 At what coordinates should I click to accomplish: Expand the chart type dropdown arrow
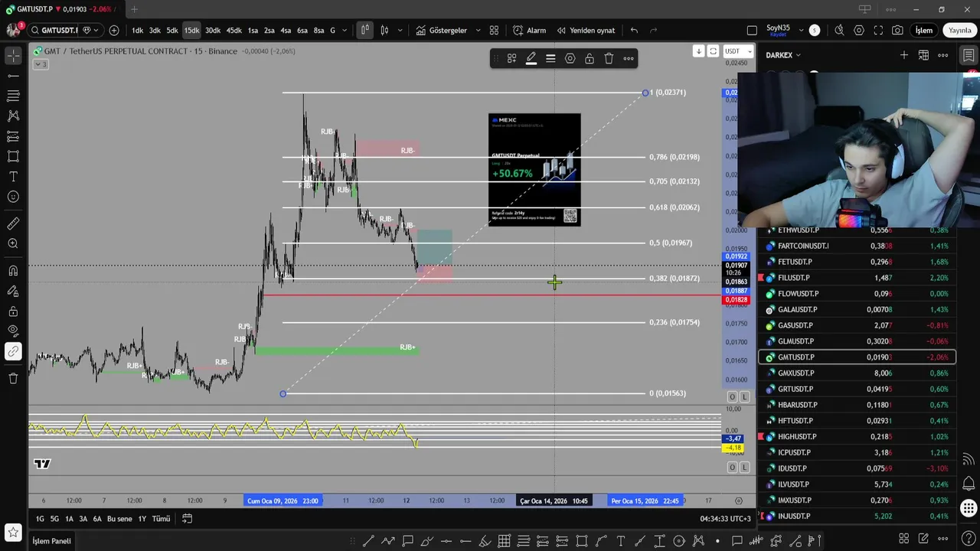tap(400, 31)
